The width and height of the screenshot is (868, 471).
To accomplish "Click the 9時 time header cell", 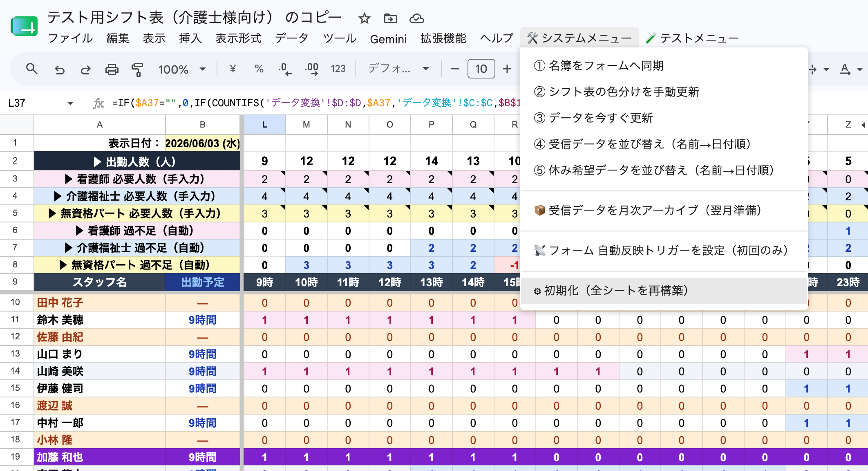I will pos(264,282).
